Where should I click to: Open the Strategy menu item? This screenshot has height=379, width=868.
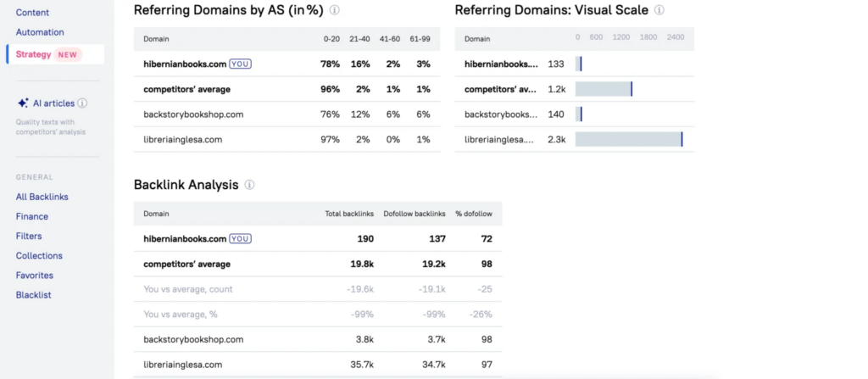(x=33, y=54)
